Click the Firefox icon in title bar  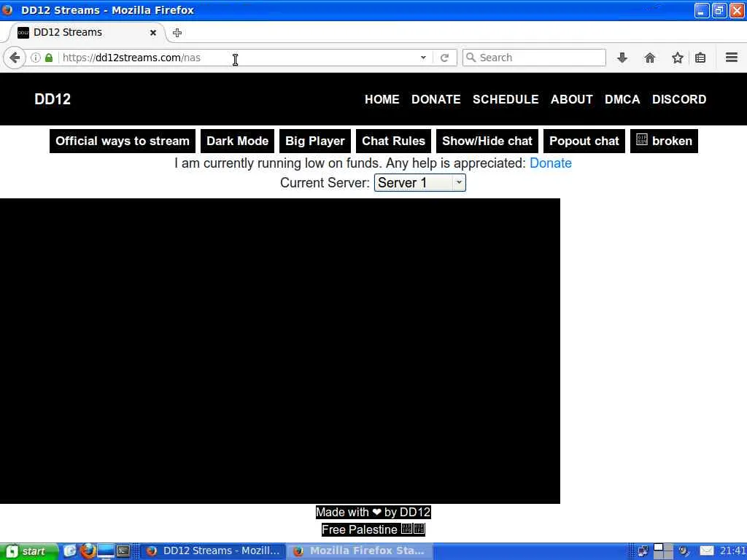7,9
